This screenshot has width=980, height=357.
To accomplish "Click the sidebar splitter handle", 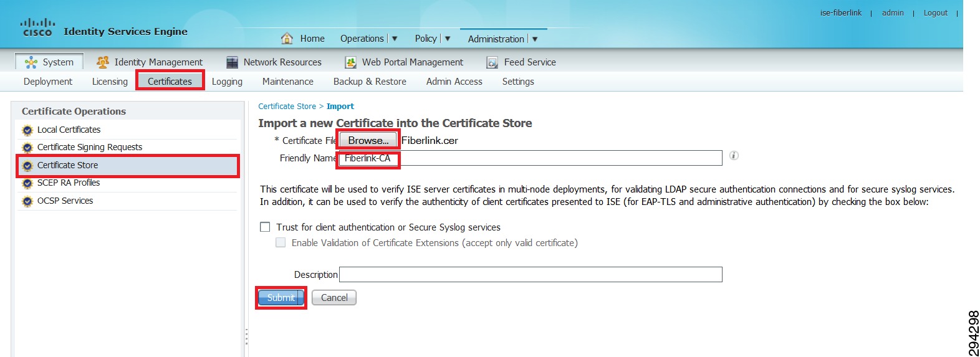I will [x=246, y=336].
